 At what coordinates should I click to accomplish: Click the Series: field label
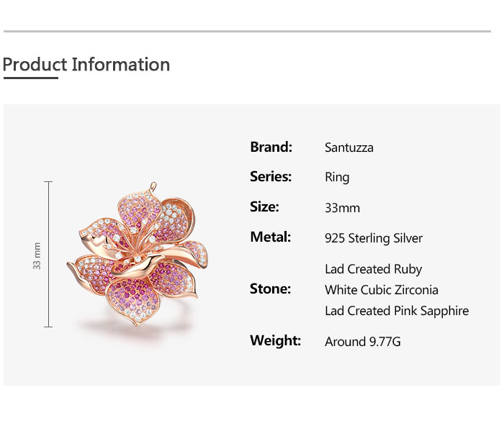[271, 177]
